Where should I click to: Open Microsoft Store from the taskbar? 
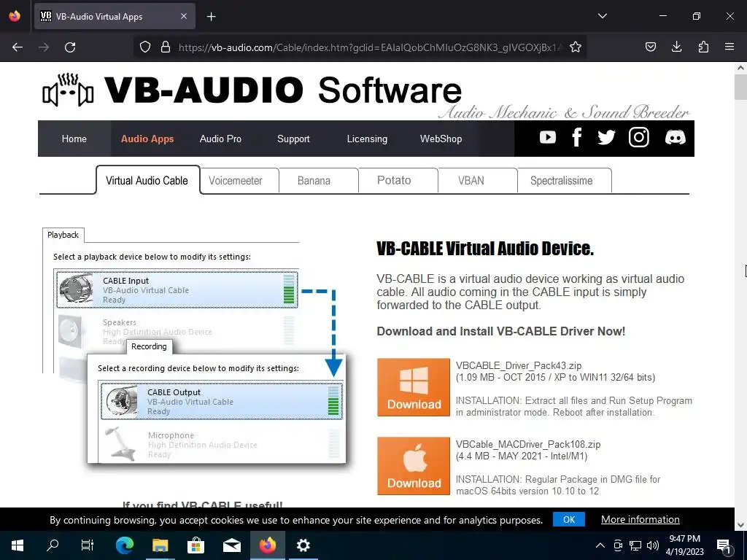click(196, 545)
